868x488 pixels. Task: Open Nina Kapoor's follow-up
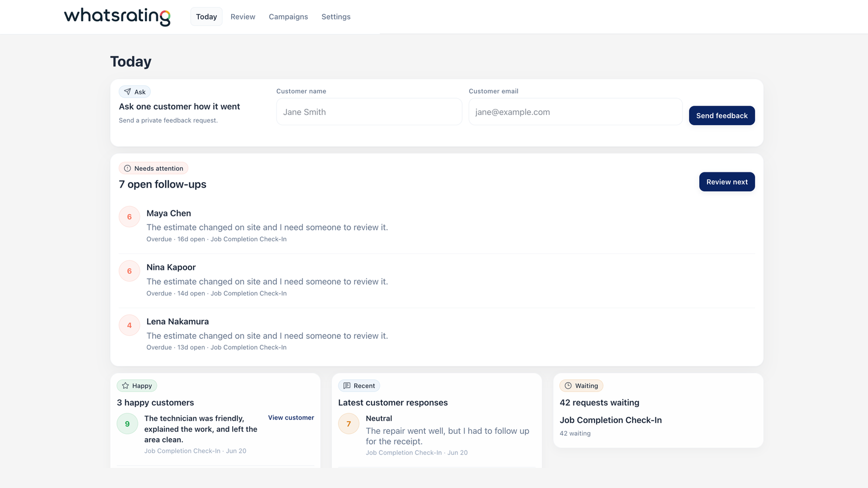click(x=437, y=280)
